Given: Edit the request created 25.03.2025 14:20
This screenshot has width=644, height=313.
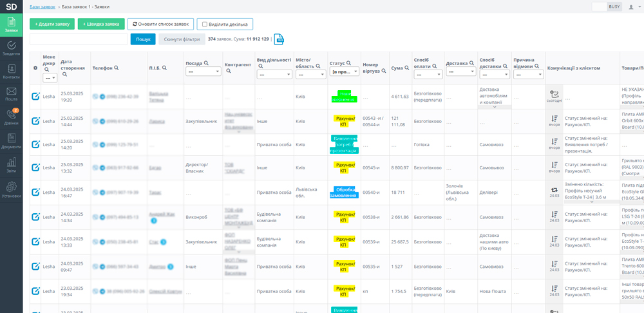Looking at the screenshot, I should [35, 145].
